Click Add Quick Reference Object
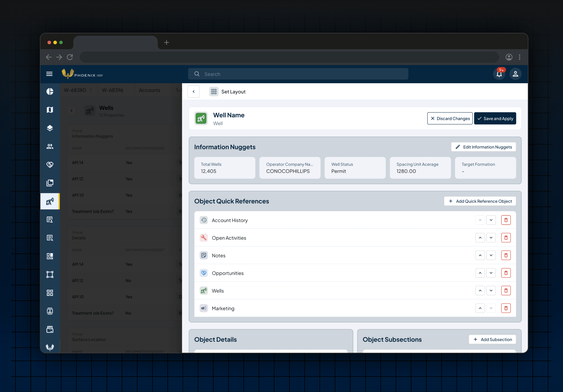This screenshot has height=392, width=563. pyautogui.click(x=480, y=201)
